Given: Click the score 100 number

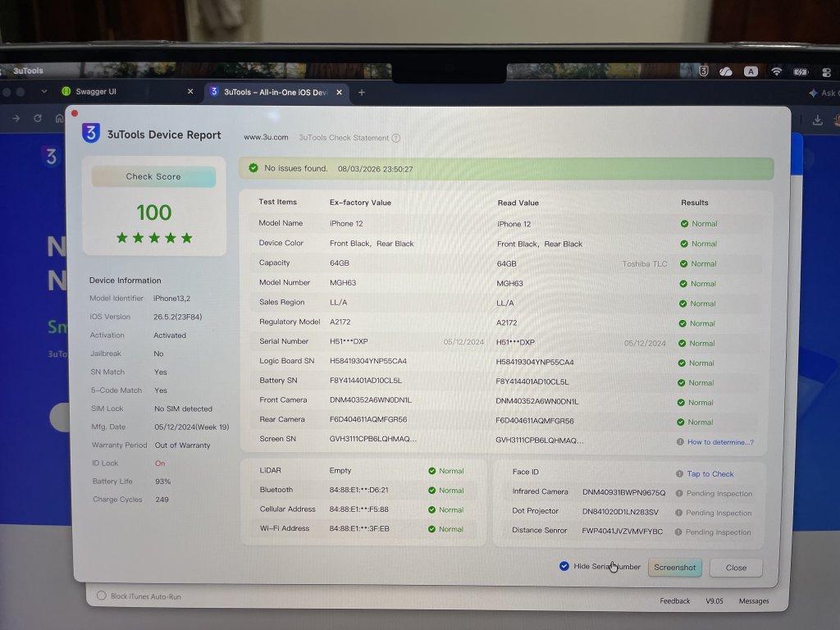Looking at the screenshot, I should (x=153, y=212).
